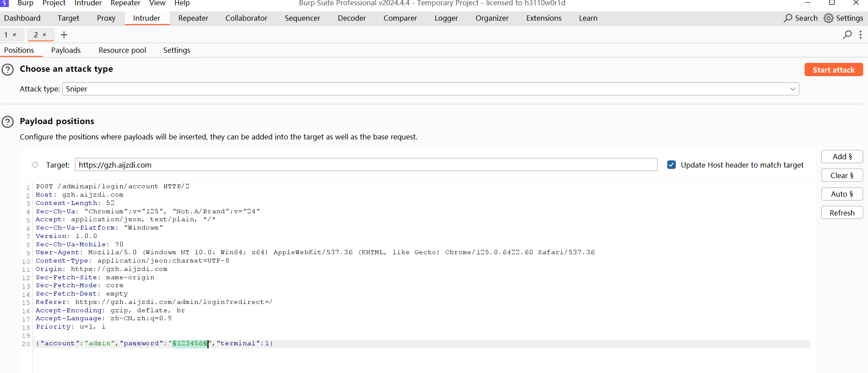Image resolution: width=868 pixels, height=373 pixels.
Task: Open the Repeater menu in menu bar
Action: coord(126,3)
